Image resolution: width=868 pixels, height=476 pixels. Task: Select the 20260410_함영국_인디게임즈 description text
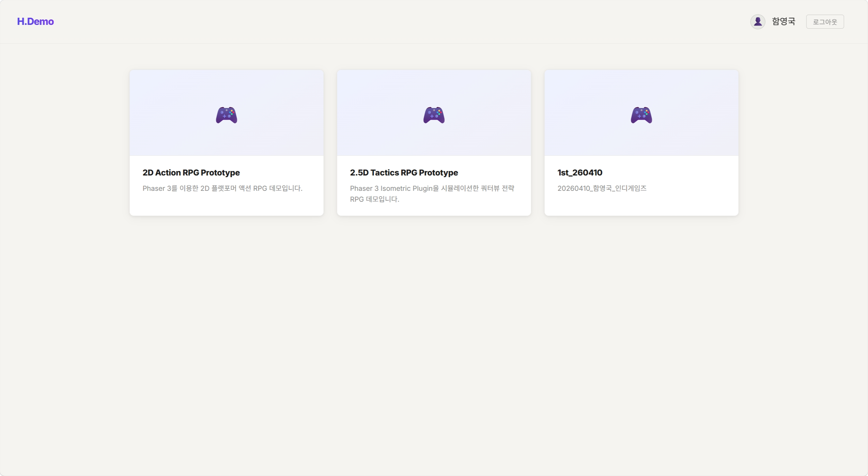point(602,188)
